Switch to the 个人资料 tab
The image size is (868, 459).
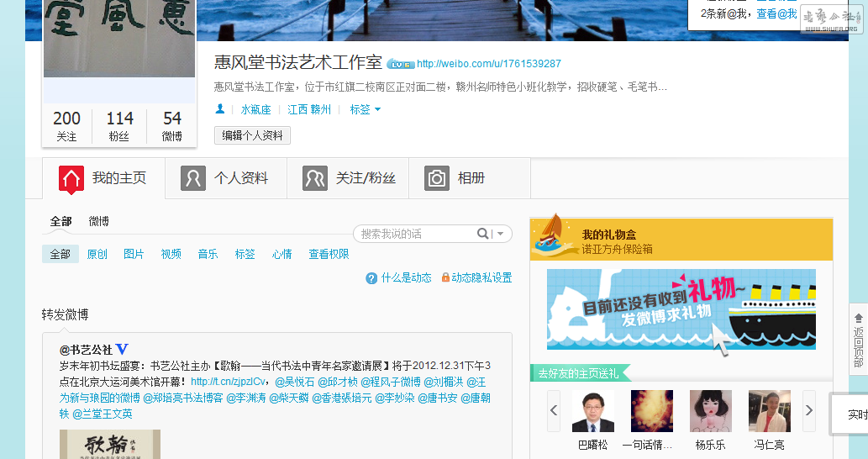point(226,178)
